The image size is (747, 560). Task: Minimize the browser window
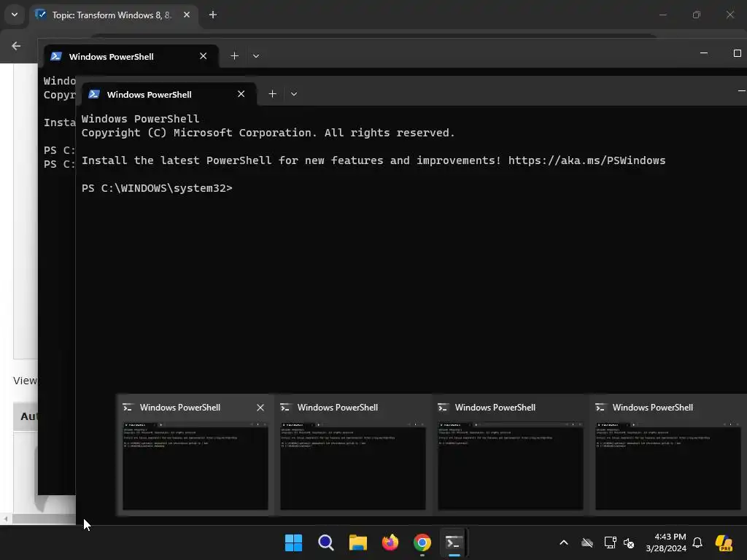point(662,15)
